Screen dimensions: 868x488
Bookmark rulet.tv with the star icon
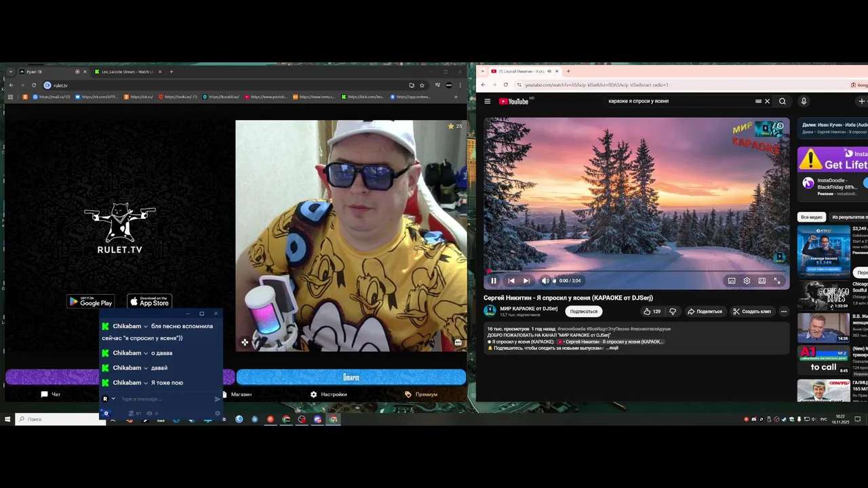422,85
